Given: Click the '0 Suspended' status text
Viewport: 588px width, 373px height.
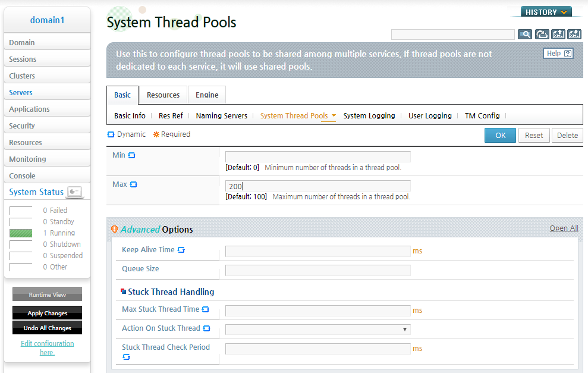Looking at the screenshot, I should pyautogui.click(x=62, y=256).
